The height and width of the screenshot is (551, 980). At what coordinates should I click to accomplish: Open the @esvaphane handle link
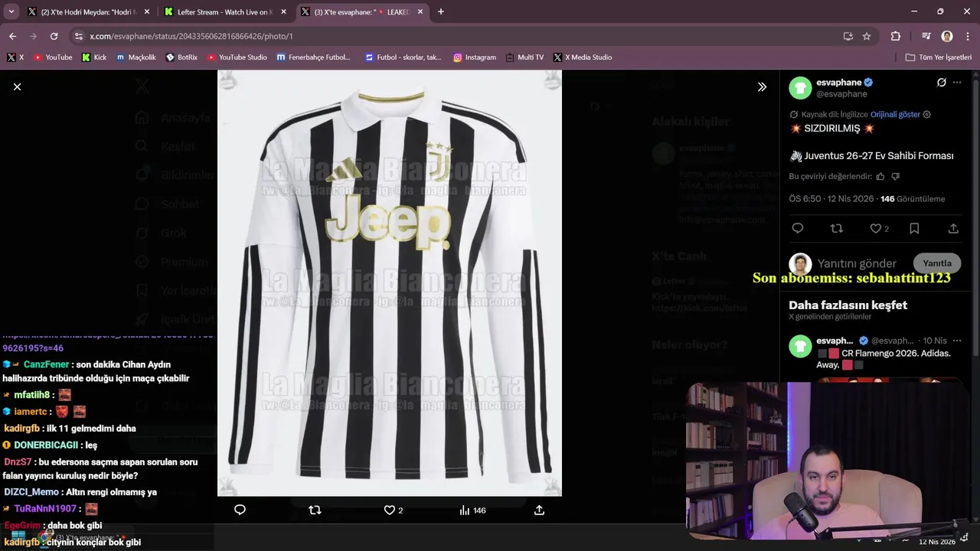pos(841,94)
